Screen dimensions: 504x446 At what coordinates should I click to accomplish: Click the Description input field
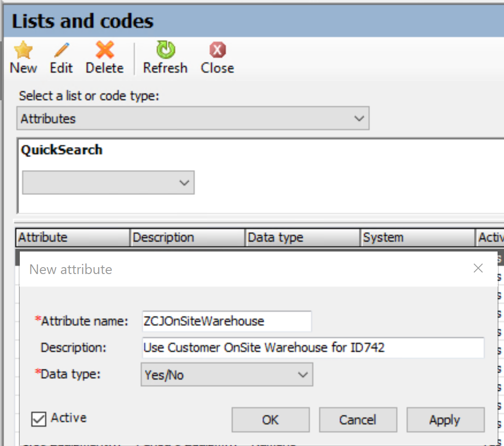[313, 348]
